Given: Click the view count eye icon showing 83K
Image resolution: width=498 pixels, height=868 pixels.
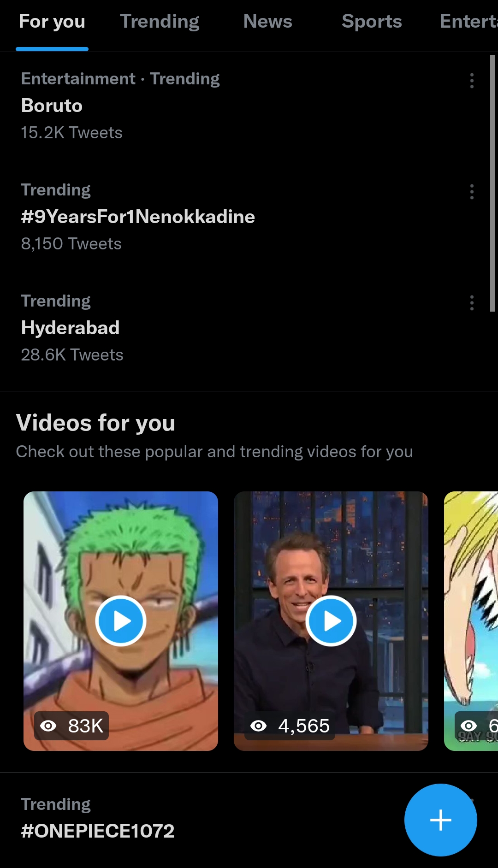Looking at the screenshot, I should coord(49,726).
